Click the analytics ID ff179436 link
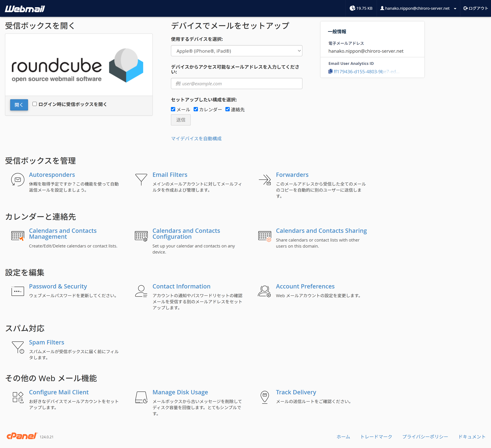Viewport: 491px width, 448px height. tap(366, 72)
